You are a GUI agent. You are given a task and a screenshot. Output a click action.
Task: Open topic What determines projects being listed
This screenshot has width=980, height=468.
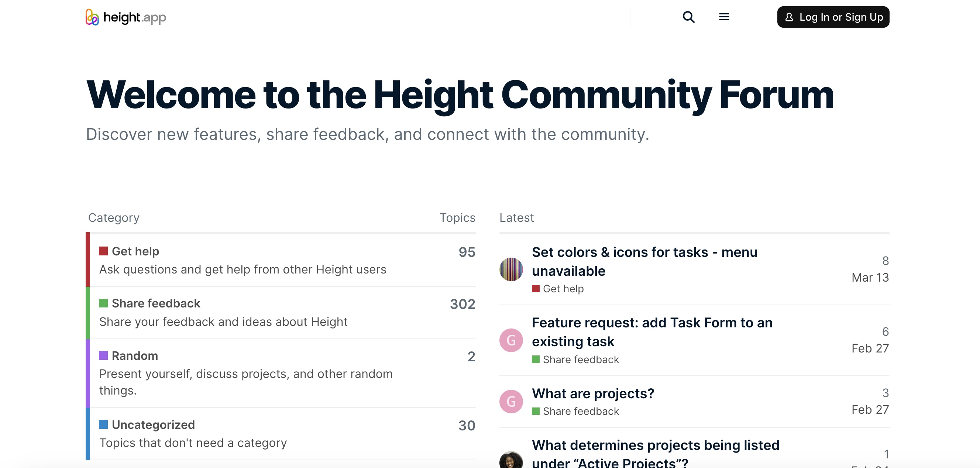[x=656, y=454]
